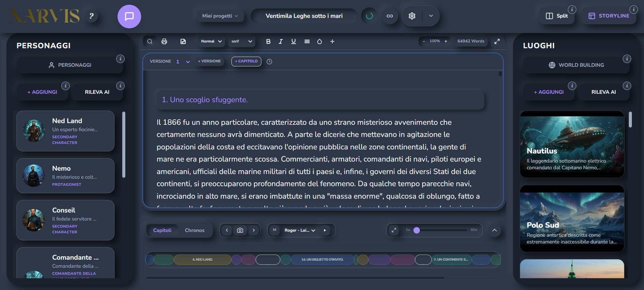The height and width of the screenshot is (290, 644).
Task: Add a new version with + VERSIONE
Action: tap(210, 61)
